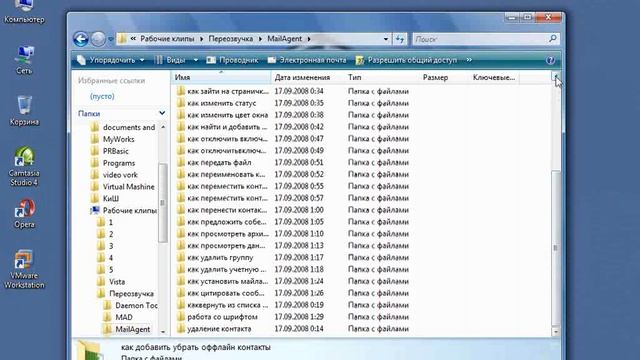This screenshot has height=360, width=640.
Task: Select folder 3 in the tree
Action: point(105,246)
